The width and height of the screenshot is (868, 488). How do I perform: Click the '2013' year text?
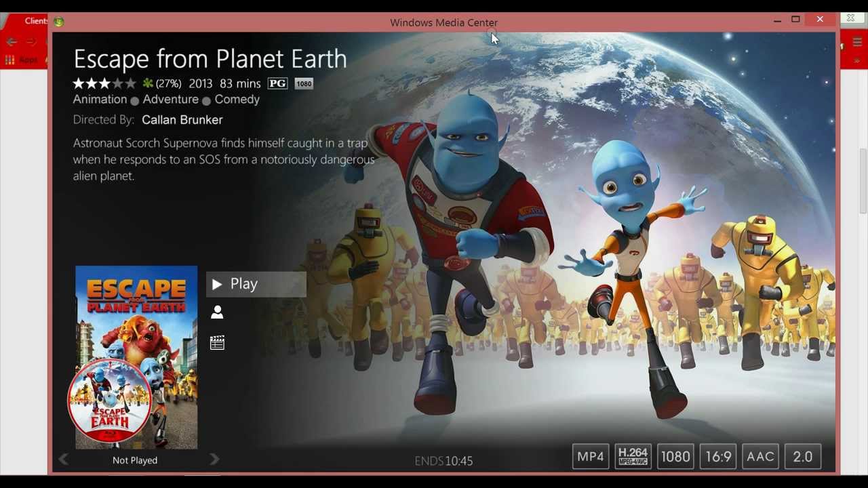tap(201, 84)
